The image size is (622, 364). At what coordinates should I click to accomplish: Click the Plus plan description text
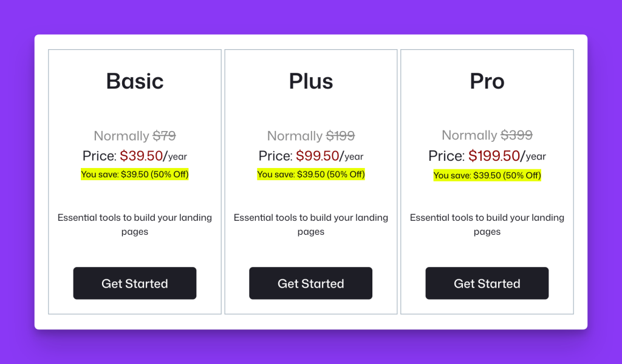point(311,224)
